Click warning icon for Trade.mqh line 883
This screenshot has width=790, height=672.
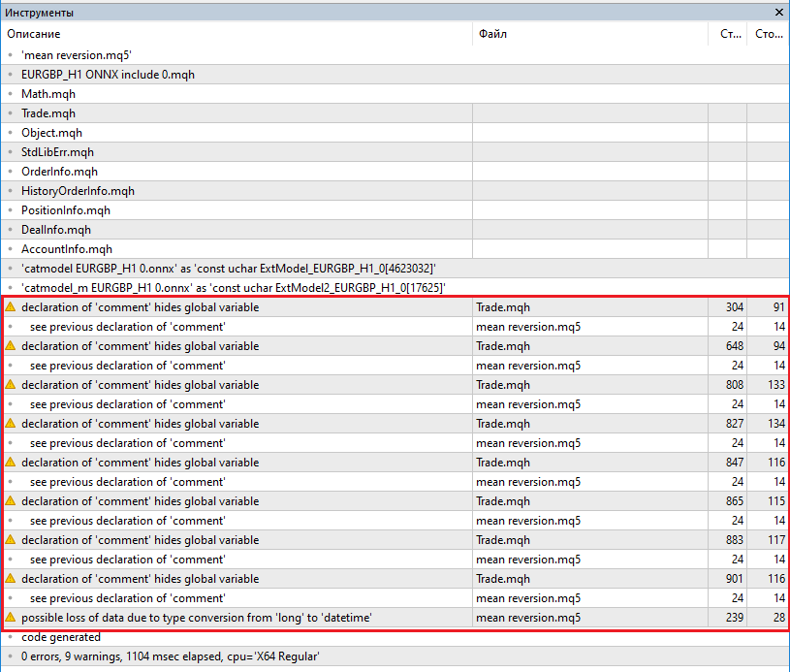click(x=10, y=539)
